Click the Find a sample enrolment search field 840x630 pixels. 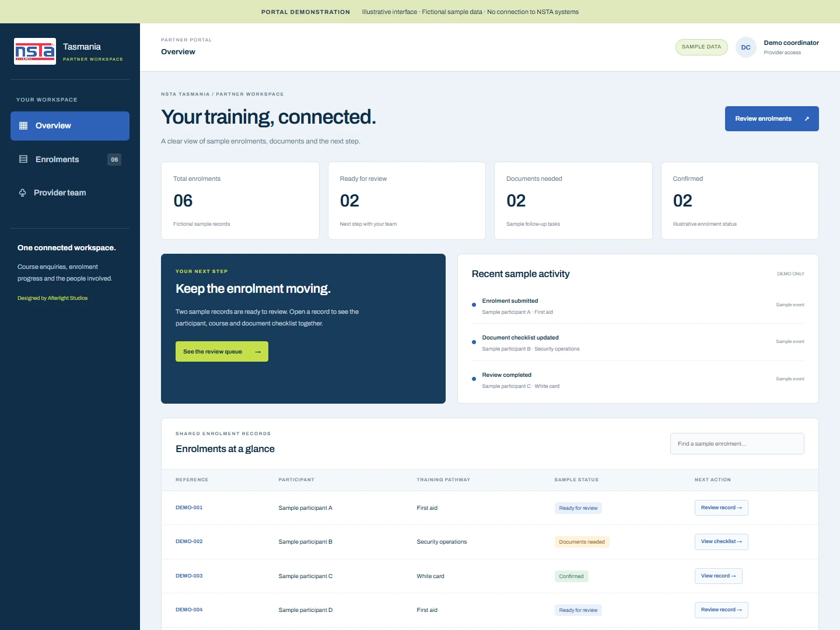(x=737, y=444)
